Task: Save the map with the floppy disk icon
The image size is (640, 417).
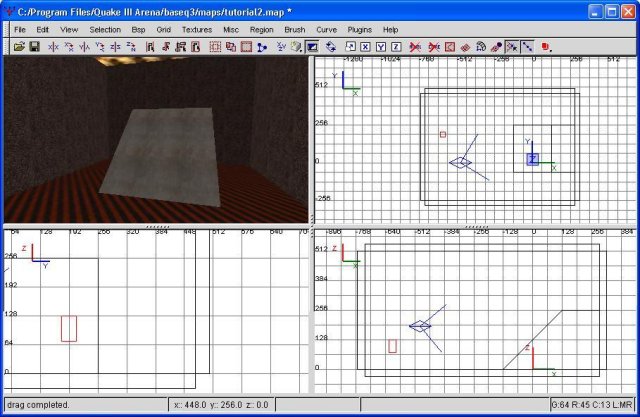Action: point(34,47)
